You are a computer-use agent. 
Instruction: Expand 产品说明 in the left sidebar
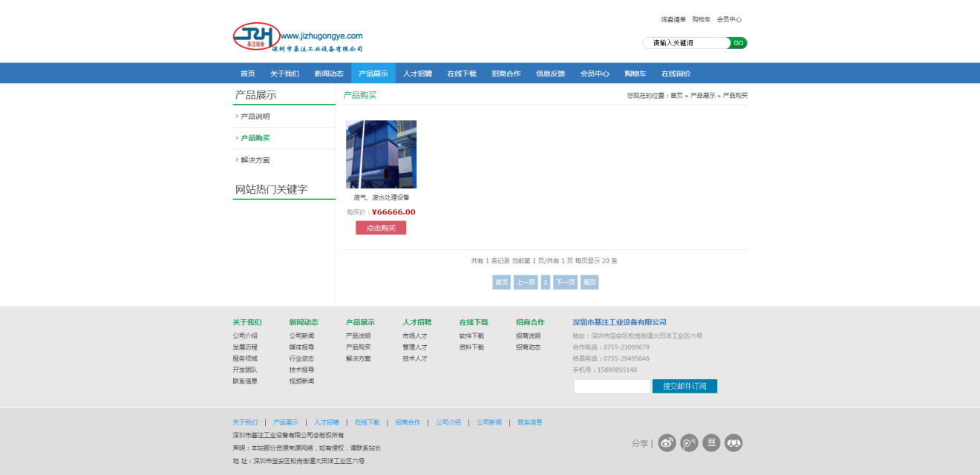pos(255,117)
